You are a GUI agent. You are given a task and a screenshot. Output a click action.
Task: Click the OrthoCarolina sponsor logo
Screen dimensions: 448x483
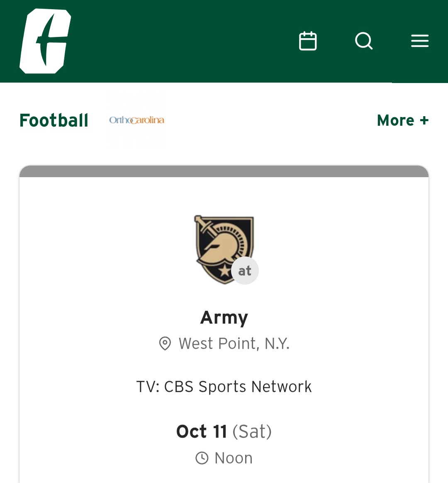point(136,120)
